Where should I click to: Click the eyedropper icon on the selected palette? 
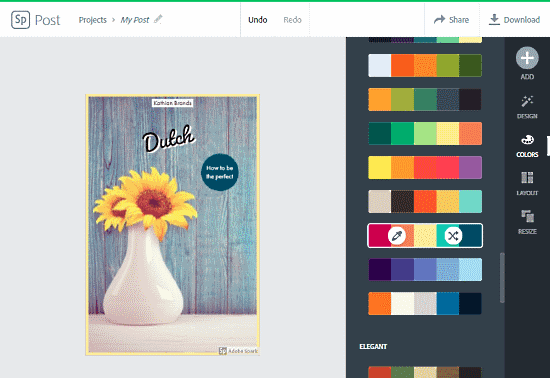click(x=397, y=236)
